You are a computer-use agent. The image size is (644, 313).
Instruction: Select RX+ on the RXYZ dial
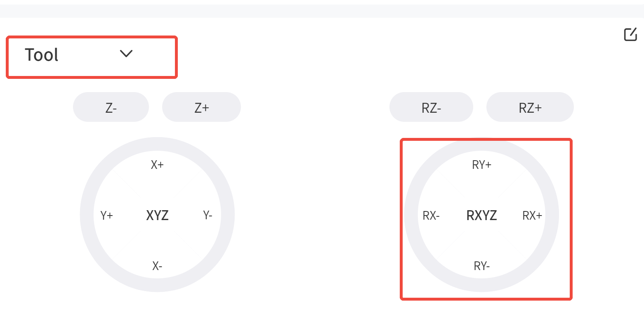pos(532,215)
